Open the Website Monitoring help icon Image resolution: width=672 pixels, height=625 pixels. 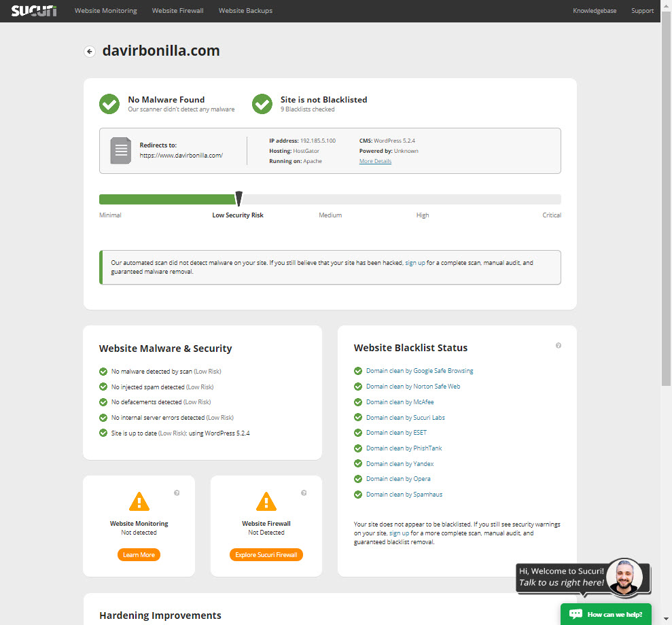click(177, 493)
